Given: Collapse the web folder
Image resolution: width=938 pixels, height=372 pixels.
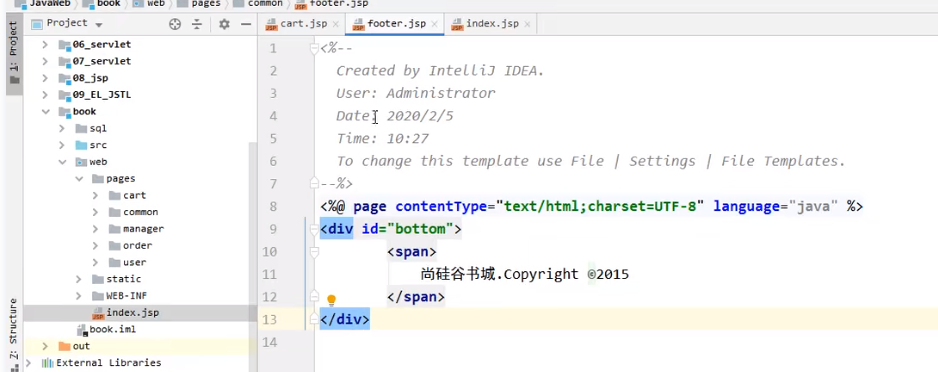Looking at the screenshot, I should coord(62,161).
